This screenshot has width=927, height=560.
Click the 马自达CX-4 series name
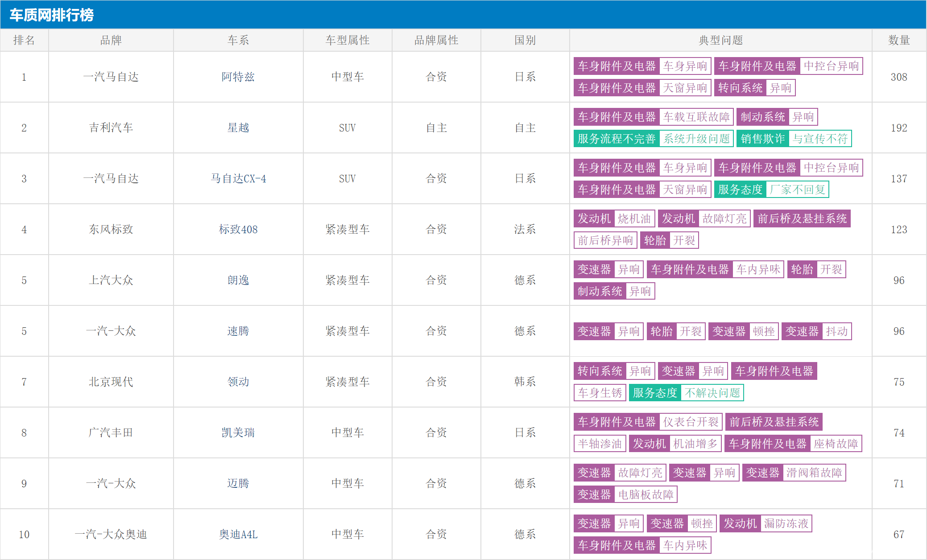pos(238,178)
